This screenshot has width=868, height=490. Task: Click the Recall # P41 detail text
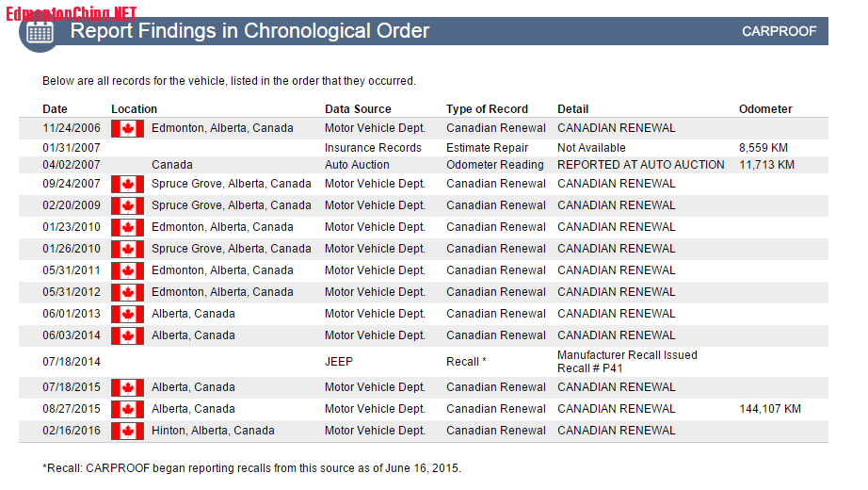click(x=590, y=368)
